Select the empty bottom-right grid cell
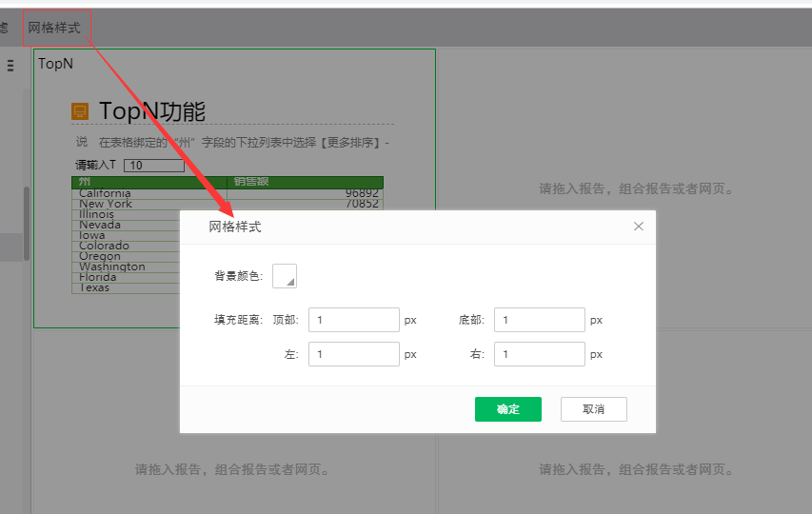Viewport: 812px width, 514px height. (636, 469)
